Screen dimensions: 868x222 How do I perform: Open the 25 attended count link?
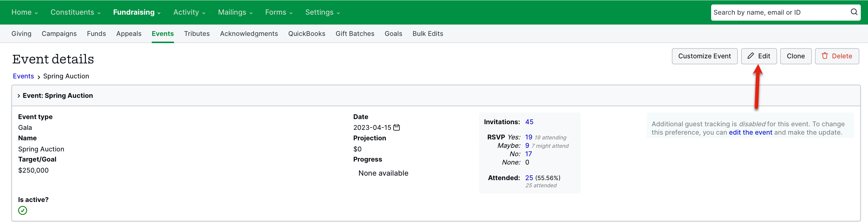(x=529, y=178)
